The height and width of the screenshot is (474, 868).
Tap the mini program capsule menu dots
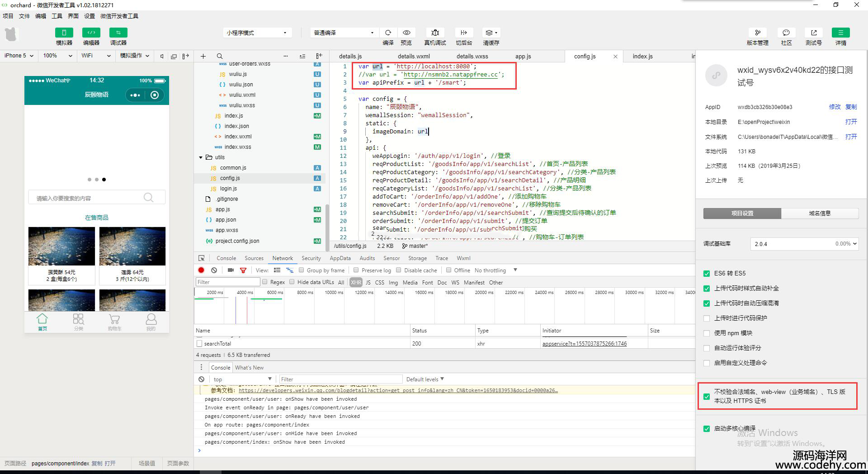coord(135,95)
